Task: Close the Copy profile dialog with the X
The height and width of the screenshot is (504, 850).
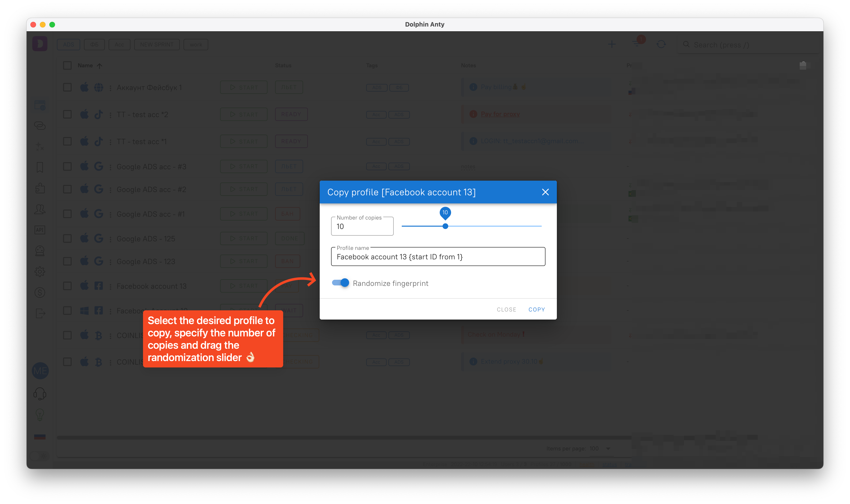Action: pos(545,192)
